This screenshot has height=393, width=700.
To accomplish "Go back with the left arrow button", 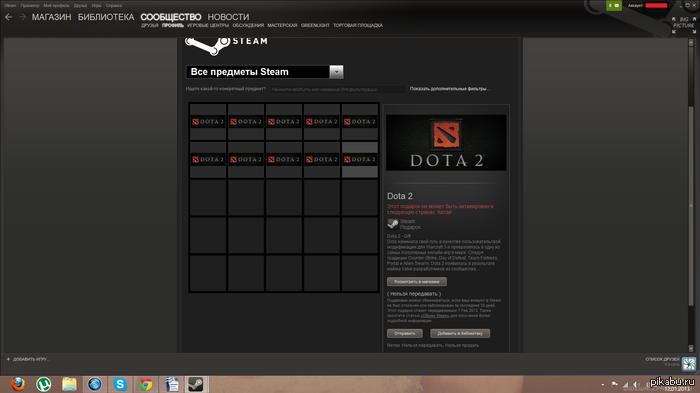I will click(8, 17).
